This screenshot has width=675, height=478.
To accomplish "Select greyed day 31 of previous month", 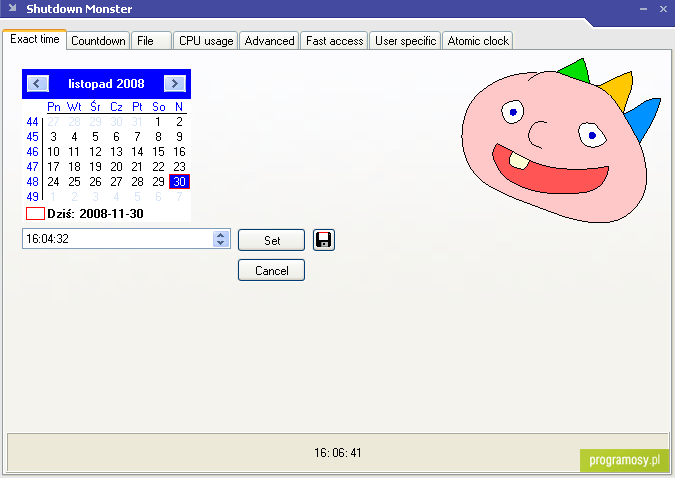I will click(137, 122).
